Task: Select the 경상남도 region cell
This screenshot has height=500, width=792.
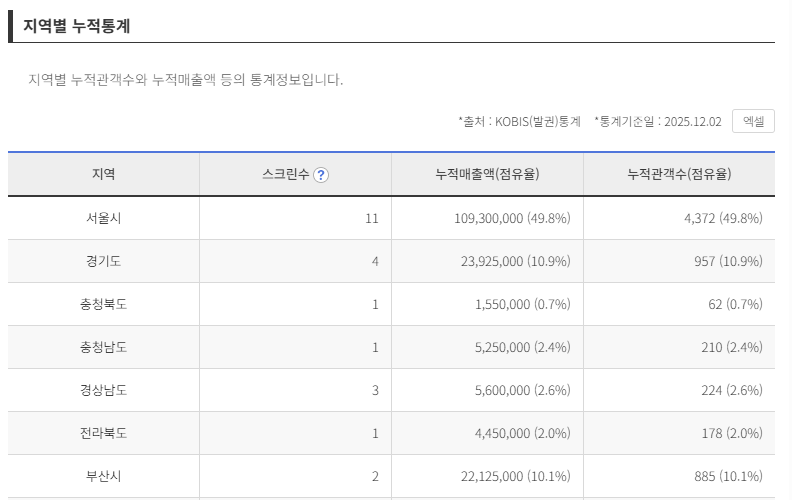Action: [104, 390]
